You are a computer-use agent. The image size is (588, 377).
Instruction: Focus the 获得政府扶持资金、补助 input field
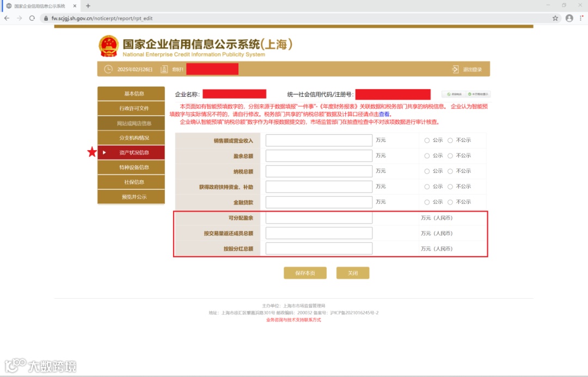(318, 187)
